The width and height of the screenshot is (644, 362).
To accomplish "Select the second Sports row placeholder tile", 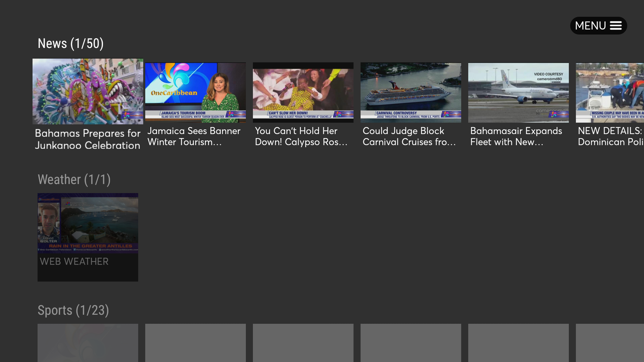I will pyautogui.click(x=195, y=343).
